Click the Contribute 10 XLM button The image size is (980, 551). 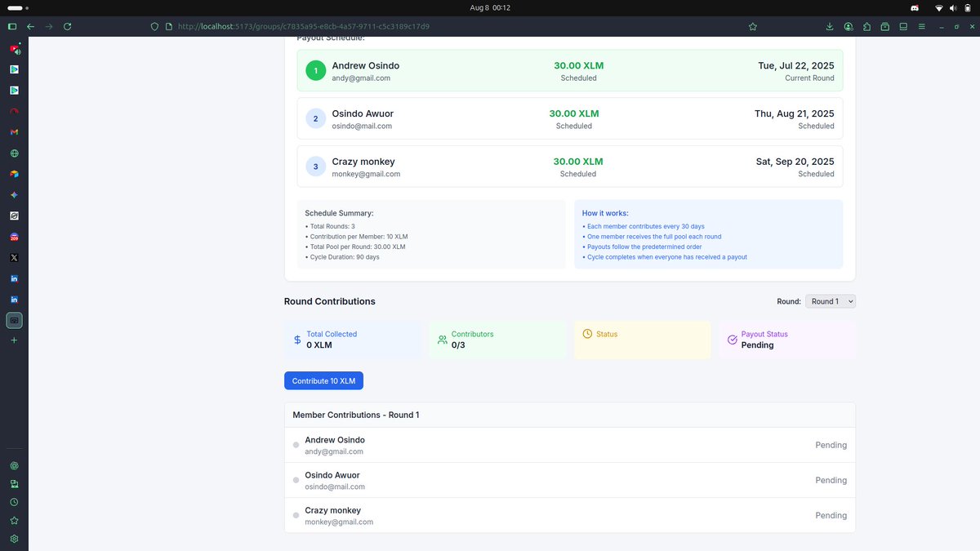(x=323, y=380)
